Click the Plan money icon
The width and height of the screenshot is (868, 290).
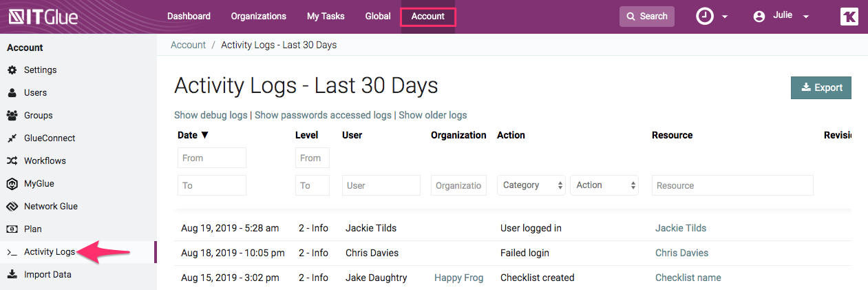(12, 229)
